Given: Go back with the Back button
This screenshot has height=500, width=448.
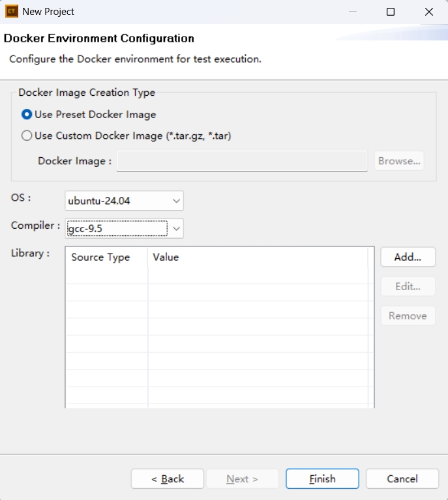Looking at the screenshot, I should [168, 478].
